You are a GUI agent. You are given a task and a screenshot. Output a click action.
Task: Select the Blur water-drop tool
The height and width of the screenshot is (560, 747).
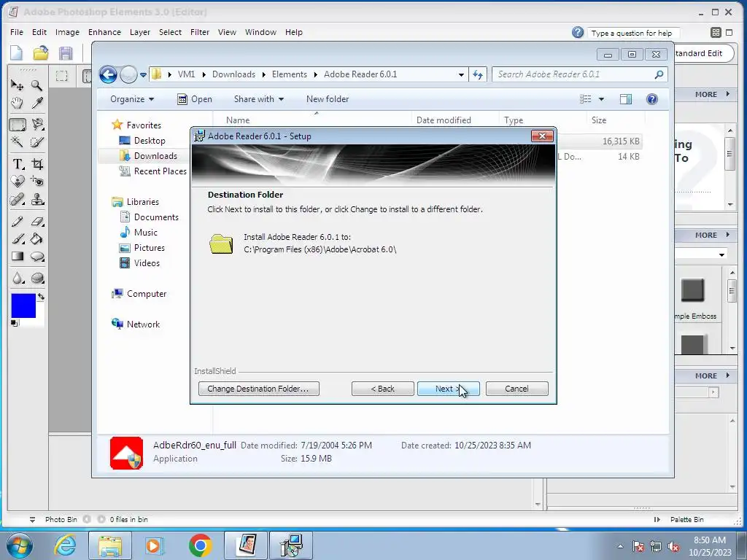(x=18, y=278)
